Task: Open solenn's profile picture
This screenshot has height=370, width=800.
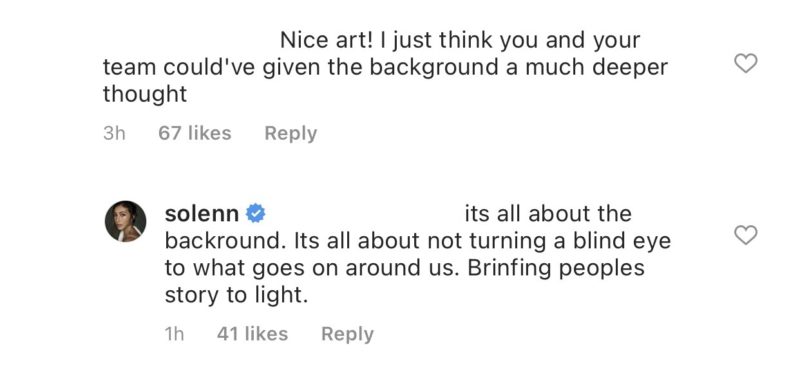Action: click(x=126, y=221)
